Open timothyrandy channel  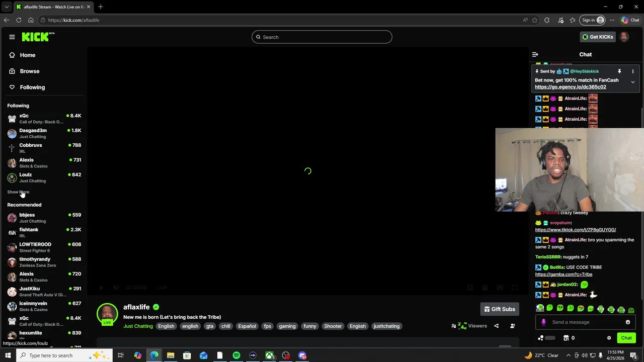click(x=44, y=262)
